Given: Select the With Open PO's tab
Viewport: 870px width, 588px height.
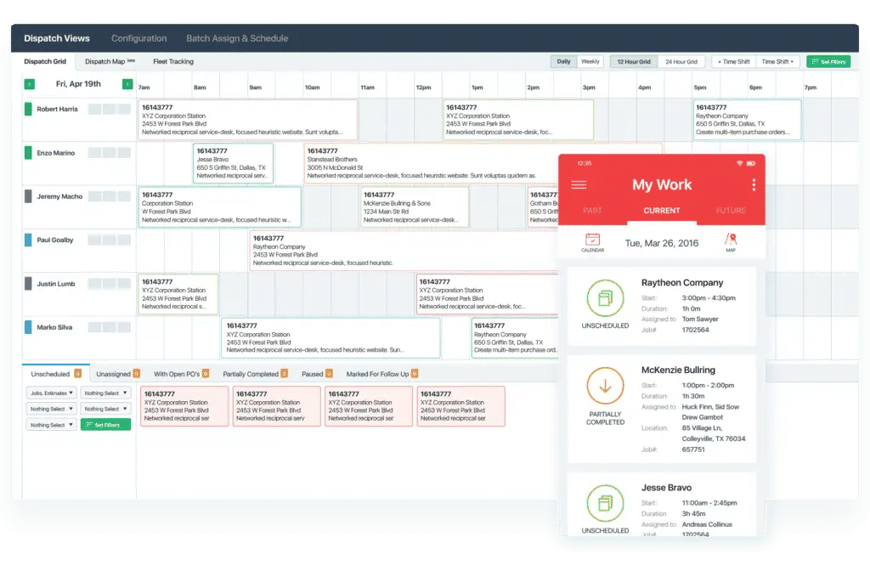Looking at the screenshot, I should 181,374.
